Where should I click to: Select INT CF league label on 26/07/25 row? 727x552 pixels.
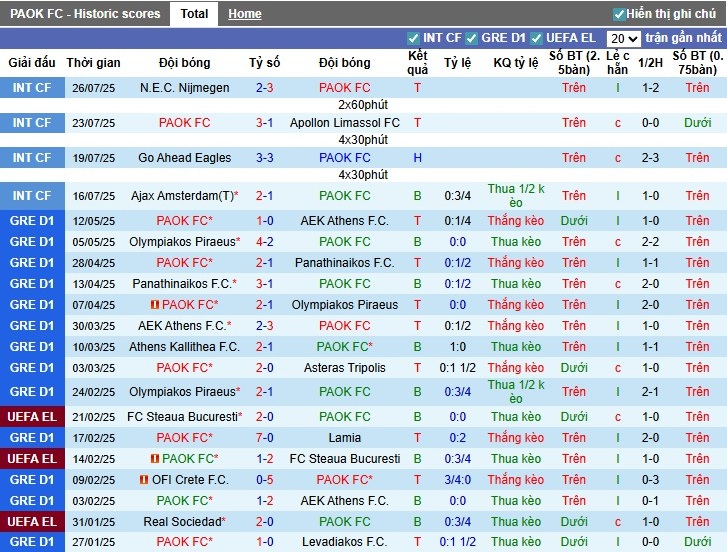pyautogui.click(x=32, y=88)
